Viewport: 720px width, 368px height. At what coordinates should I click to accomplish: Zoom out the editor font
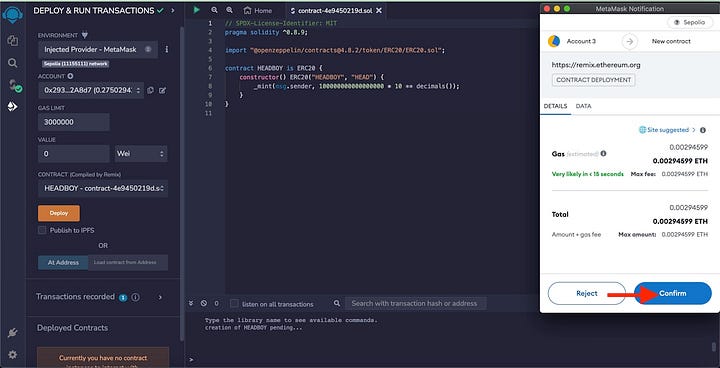[x=214, y=10]
